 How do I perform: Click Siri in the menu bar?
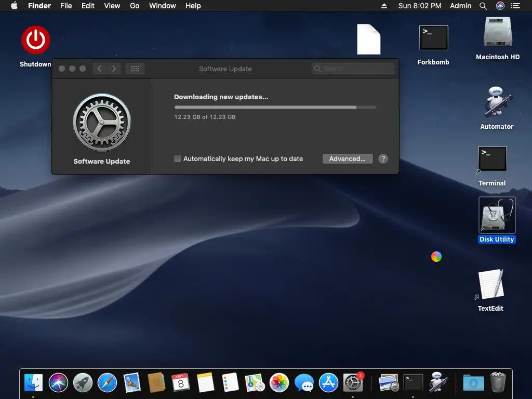[x=500, y=6]
